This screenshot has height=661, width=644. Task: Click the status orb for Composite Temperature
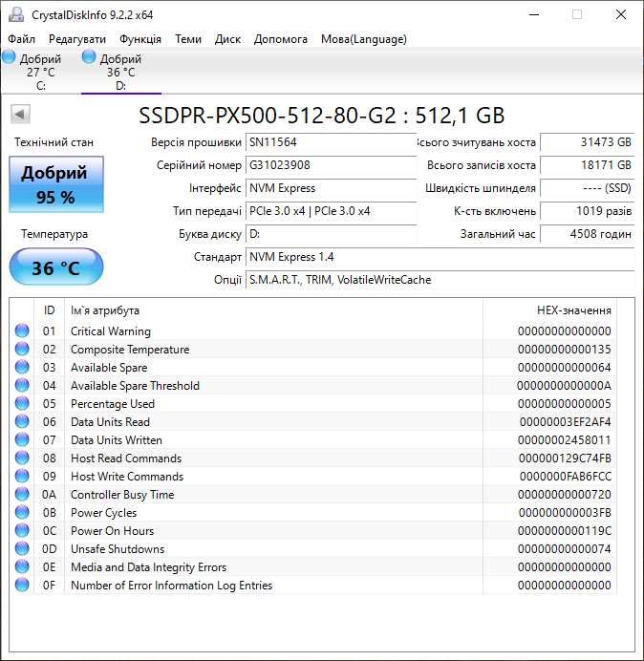pos(22,349)
